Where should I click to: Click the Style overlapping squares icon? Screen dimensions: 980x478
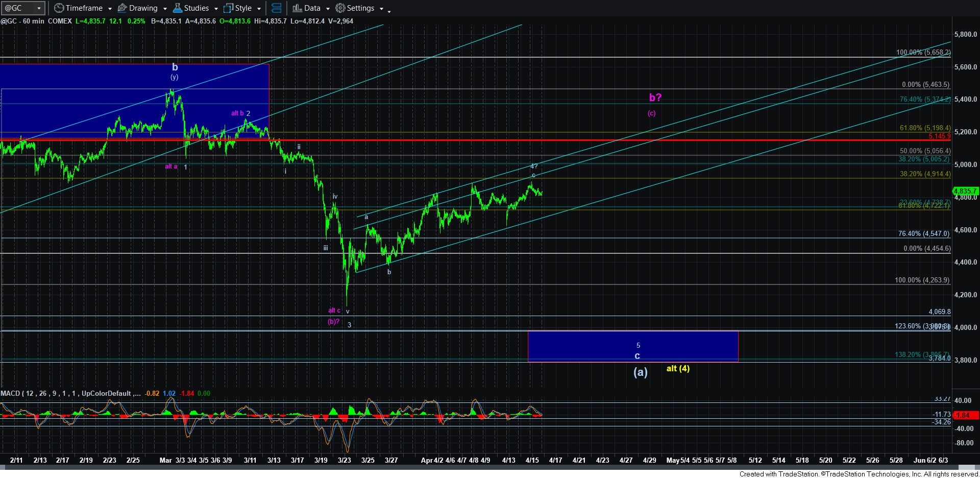click(x=228, y=8)
